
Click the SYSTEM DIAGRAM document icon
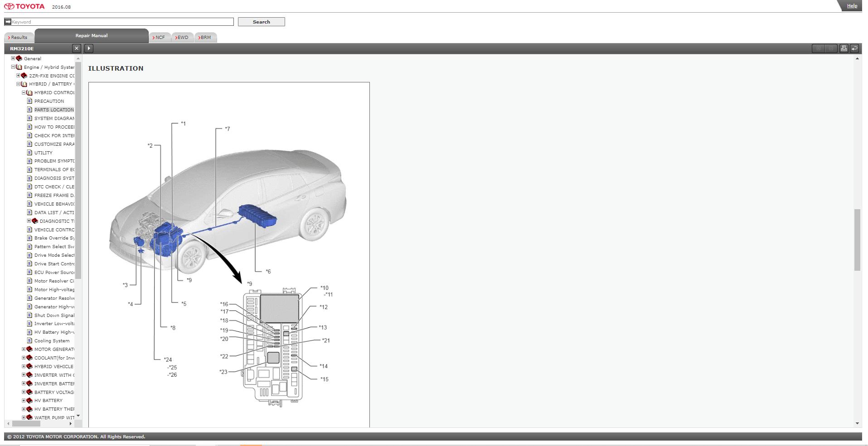(x=30, y=118)
